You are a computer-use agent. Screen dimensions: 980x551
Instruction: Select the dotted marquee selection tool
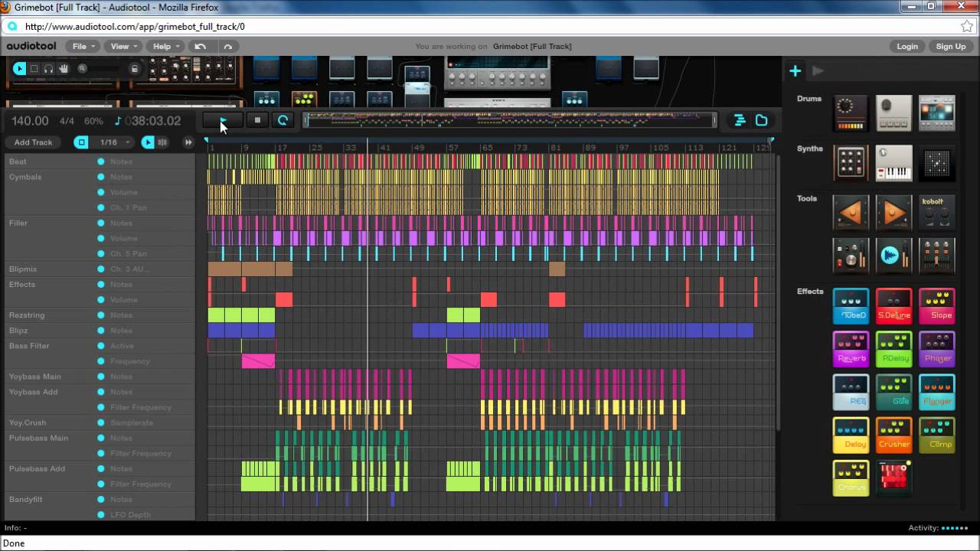coord(34,69)
